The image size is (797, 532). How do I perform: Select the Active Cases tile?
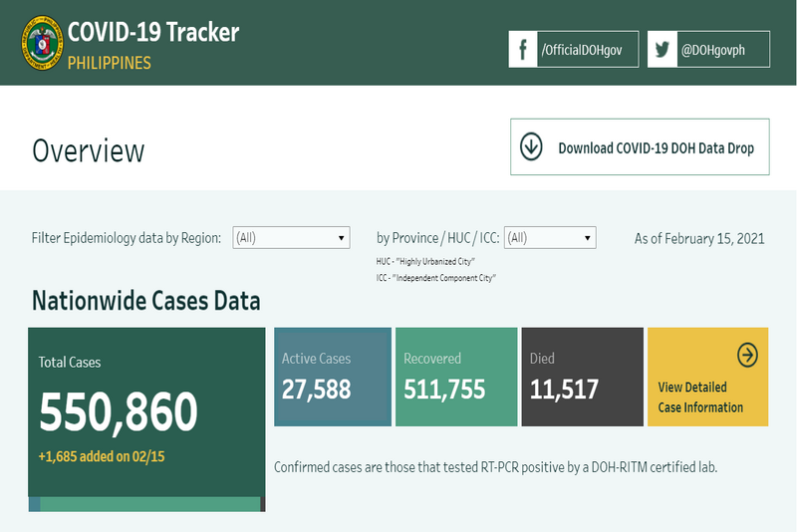point(333,377)
